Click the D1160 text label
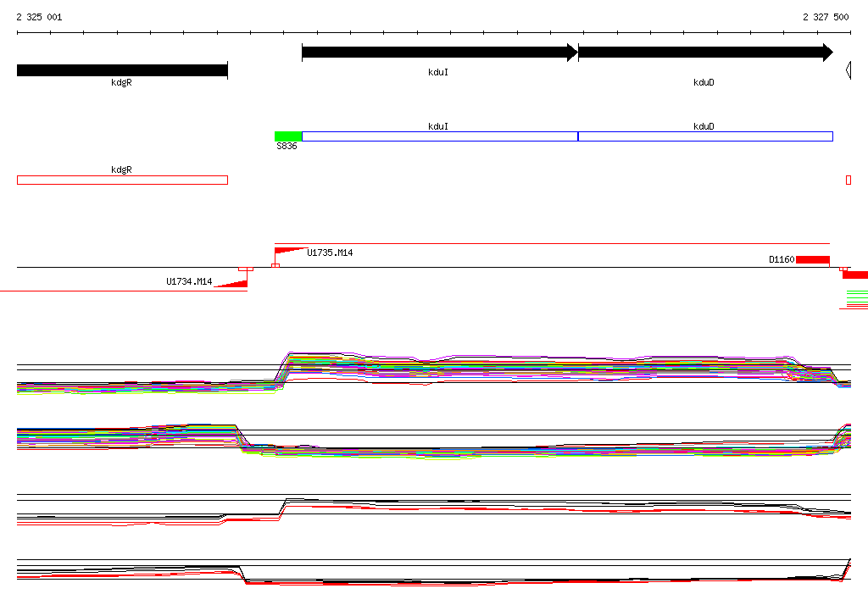The image size is (868, 605). [x=782, y=259]
